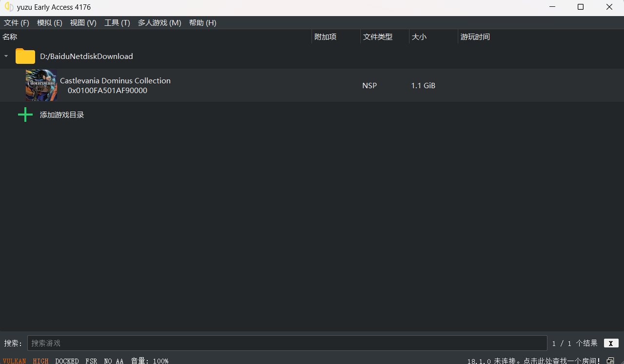This screenshot has width=624, height=364.
Task: Click the 添加游戏目录 label
Action: click(62, 115)
